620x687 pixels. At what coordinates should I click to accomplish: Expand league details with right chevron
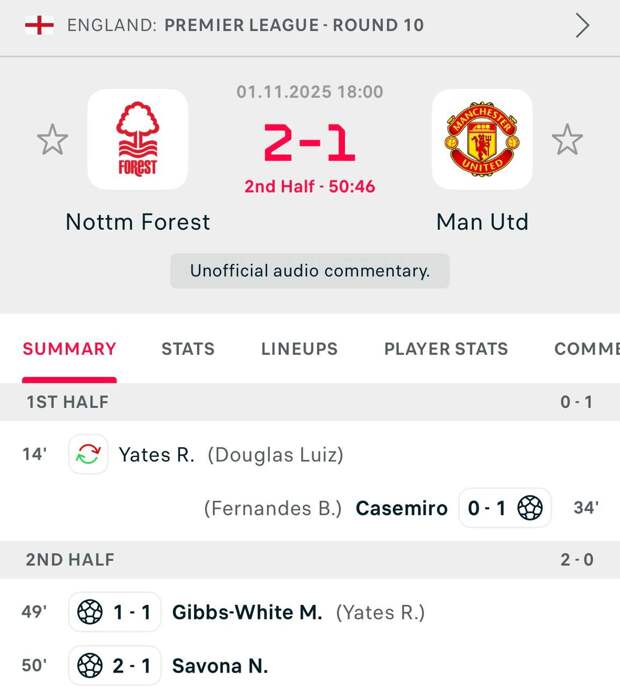tap(582, 25)
